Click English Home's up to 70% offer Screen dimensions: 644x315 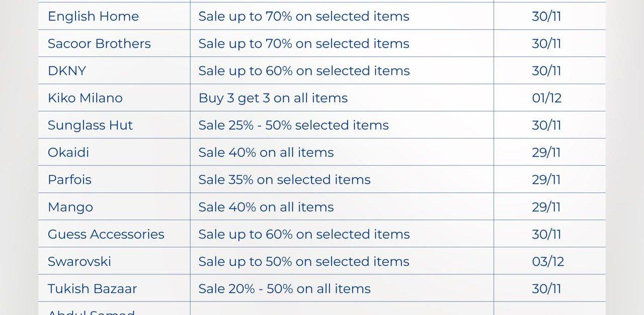[x=304, y=16]
